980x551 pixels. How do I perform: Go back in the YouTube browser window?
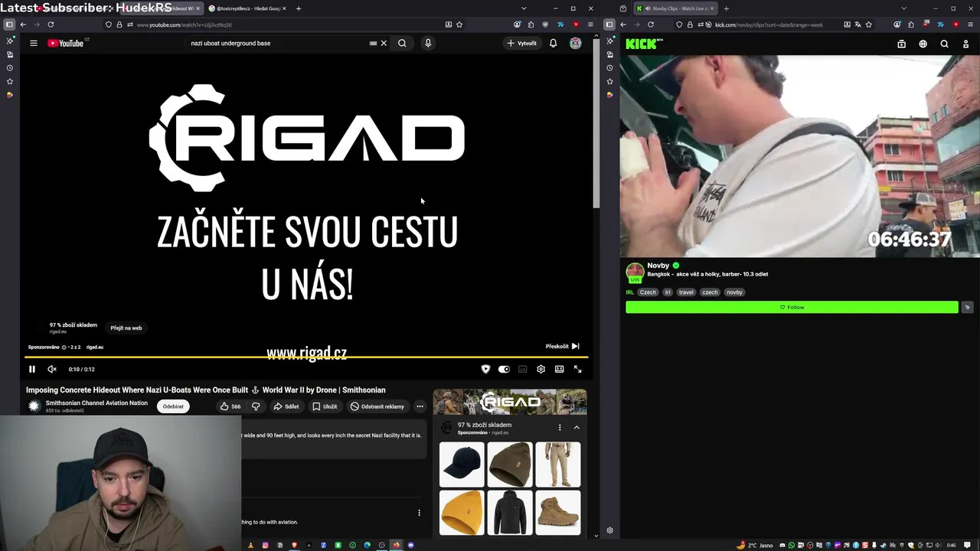(23, 24)
